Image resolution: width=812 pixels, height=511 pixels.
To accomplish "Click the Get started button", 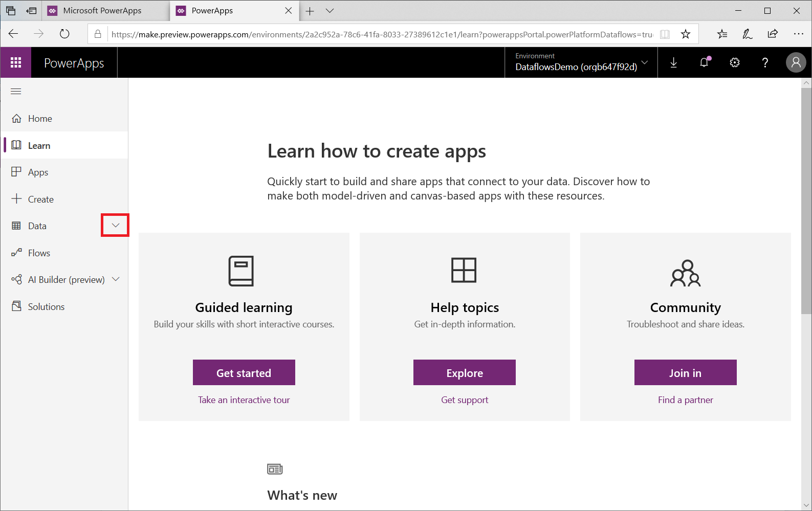I will pyautogui.click(x=244, y=372).
